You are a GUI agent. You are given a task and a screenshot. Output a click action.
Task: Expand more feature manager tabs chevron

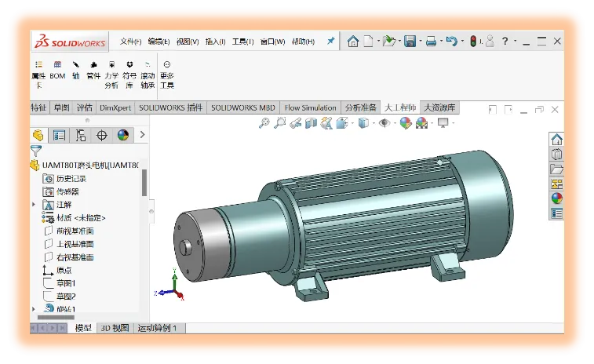coord(142,135)
